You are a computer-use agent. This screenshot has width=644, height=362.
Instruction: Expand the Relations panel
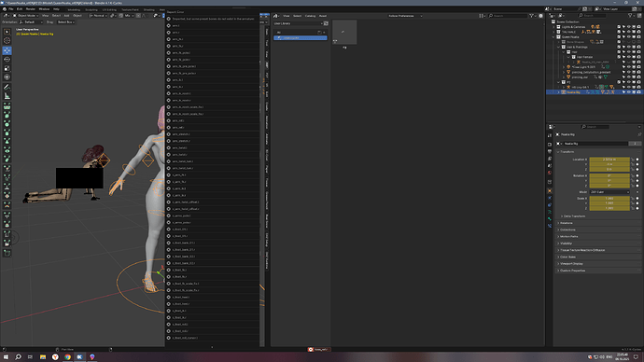click(599, 223)
